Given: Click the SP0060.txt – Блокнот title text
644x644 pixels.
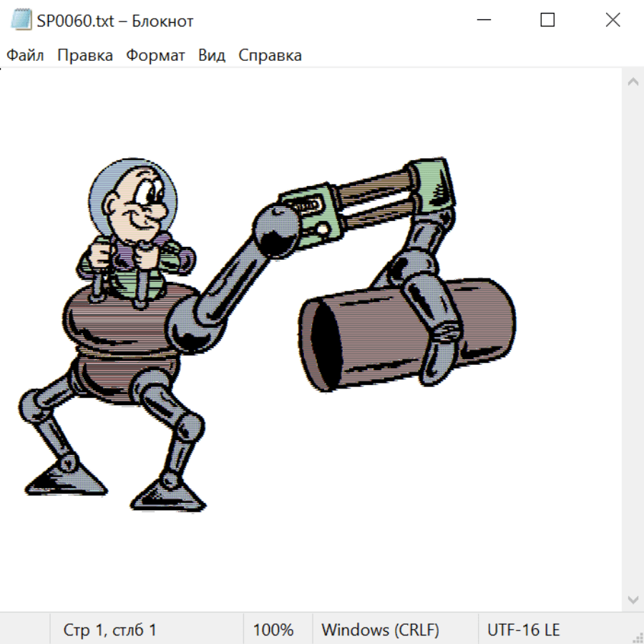Looking at the screenshot, I should (115, 21).
